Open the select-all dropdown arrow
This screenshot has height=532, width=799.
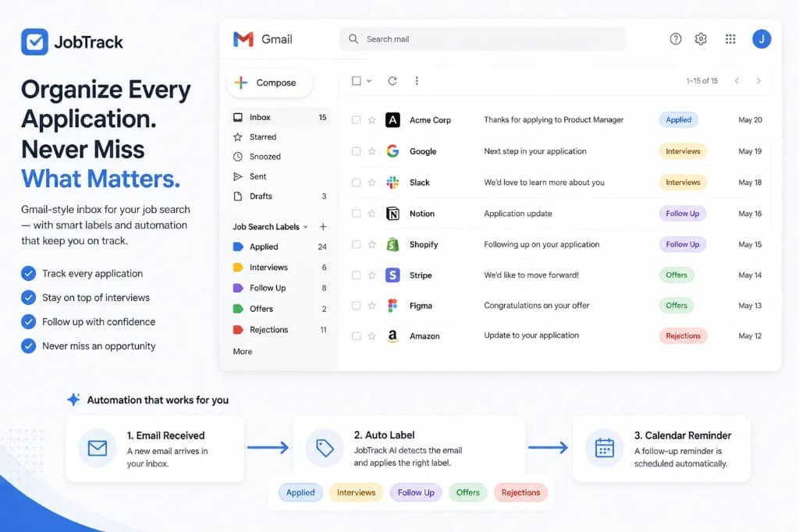tap(369, 81)
